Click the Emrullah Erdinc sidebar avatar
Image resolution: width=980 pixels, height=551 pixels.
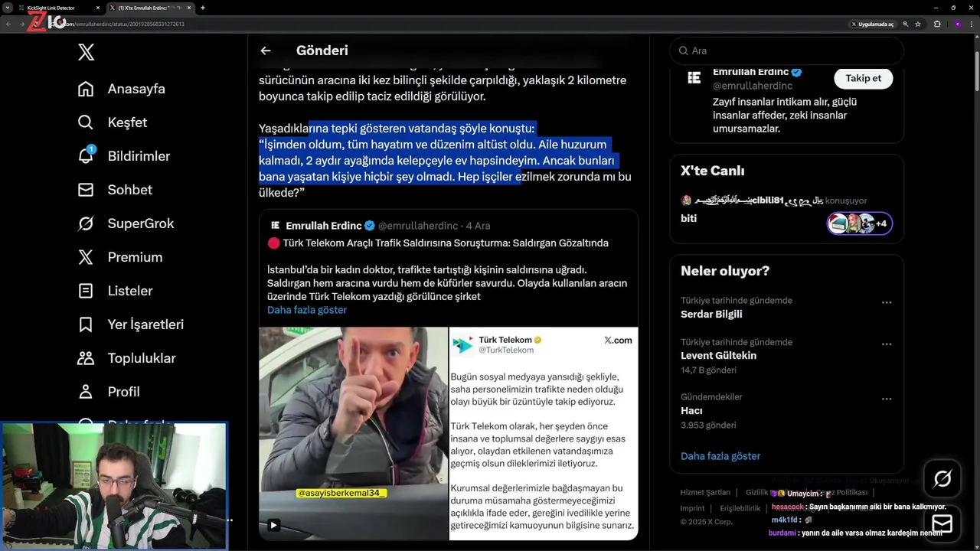click(x=694, y=78)
